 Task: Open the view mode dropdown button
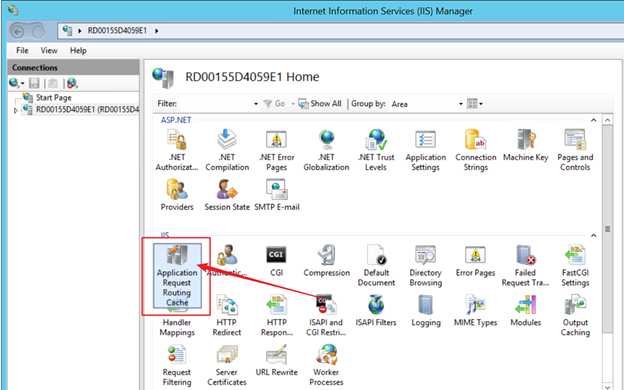pos(475,104)
